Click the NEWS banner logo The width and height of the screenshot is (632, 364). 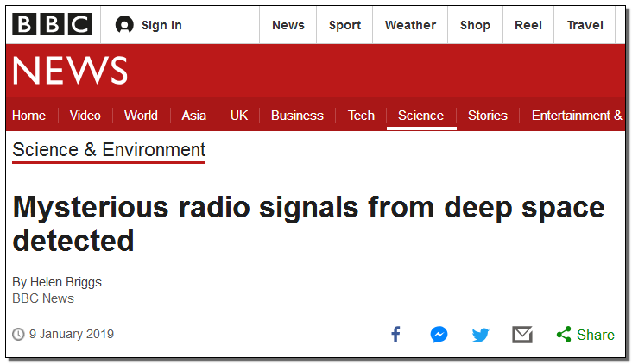pyautogui.click(x=70, y=71)
